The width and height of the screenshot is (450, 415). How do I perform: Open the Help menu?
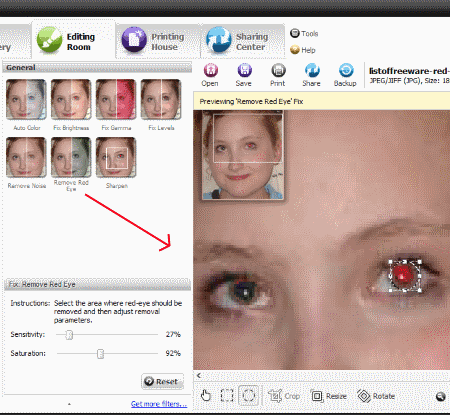click(303, 50)
